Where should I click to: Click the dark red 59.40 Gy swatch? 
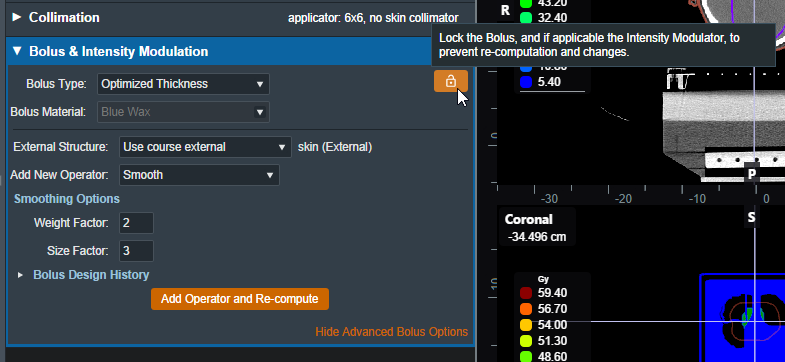click(526, 293)
